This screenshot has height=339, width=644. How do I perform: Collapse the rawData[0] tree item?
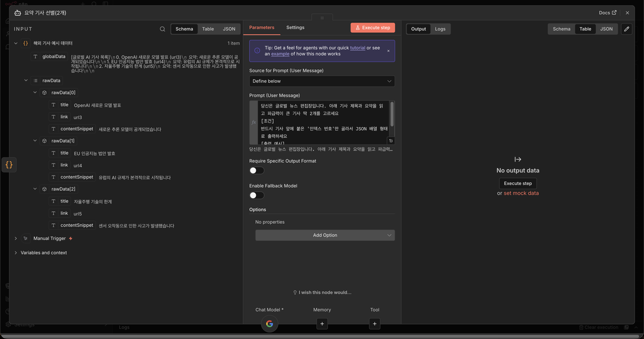(35, 93)
